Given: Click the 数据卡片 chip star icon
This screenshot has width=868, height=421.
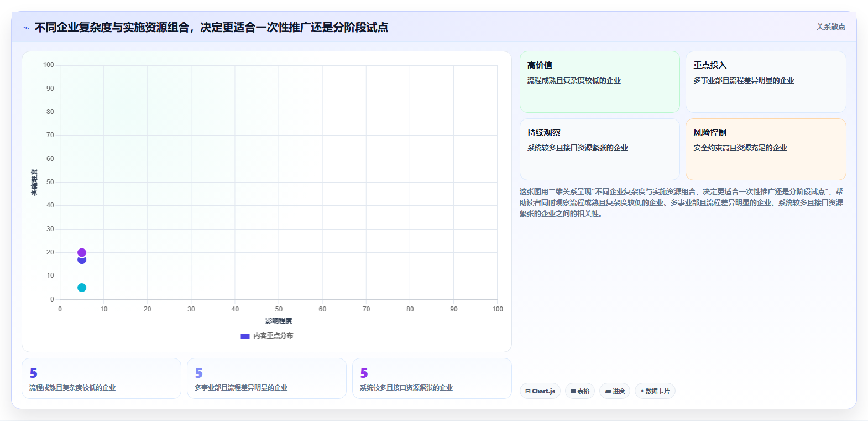Looking at the screenshot, I should point(642,391).
